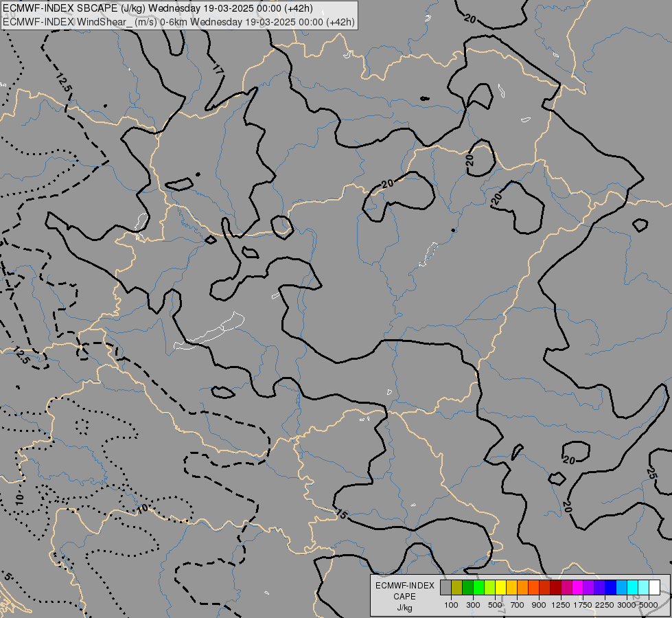Image resolution: width=672 pixels, height=618 pixels.
Task: Pick the pure yellow legend swatch
Action: [500, 587]
